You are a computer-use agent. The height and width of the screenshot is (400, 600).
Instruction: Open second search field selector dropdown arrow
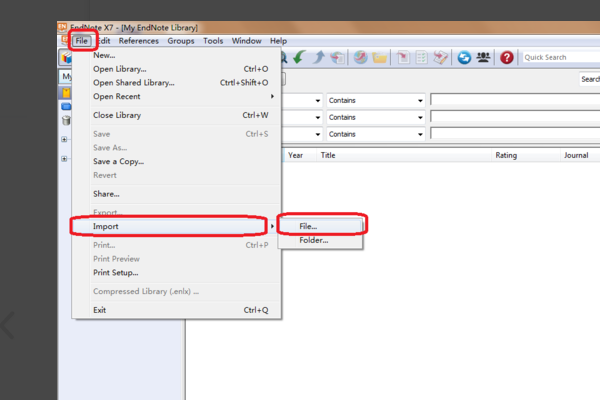pyautogui.click(x=318, y=118)
